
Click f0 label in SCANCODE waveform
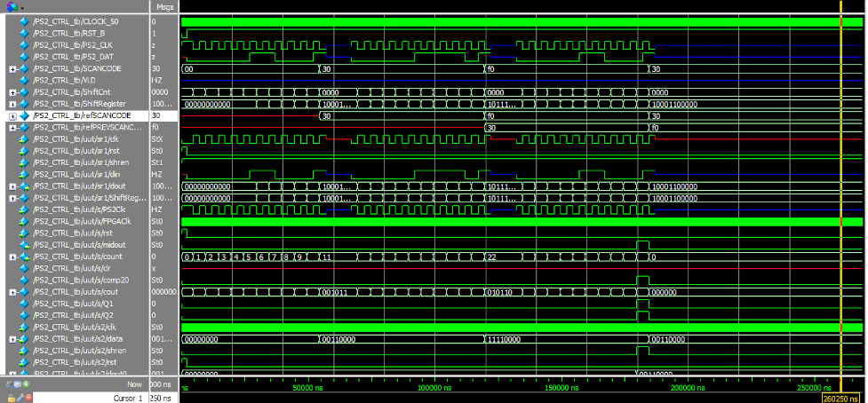click(x=492, y=69)
